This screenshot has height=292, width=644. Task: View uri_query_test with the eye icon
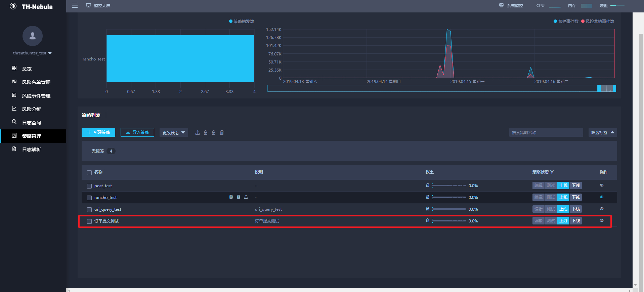602,209
